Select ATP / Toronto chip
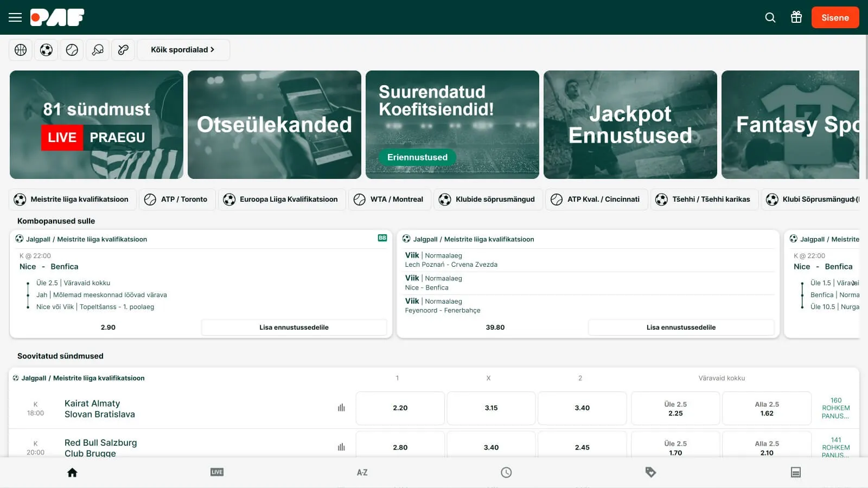The image size is (868, 488). click(177, 200)
